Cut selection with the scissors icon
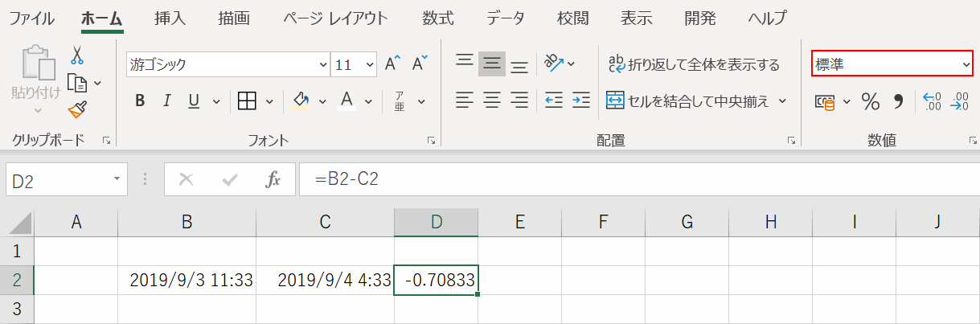This screenshot has width=980, height=324. (77, 55)
